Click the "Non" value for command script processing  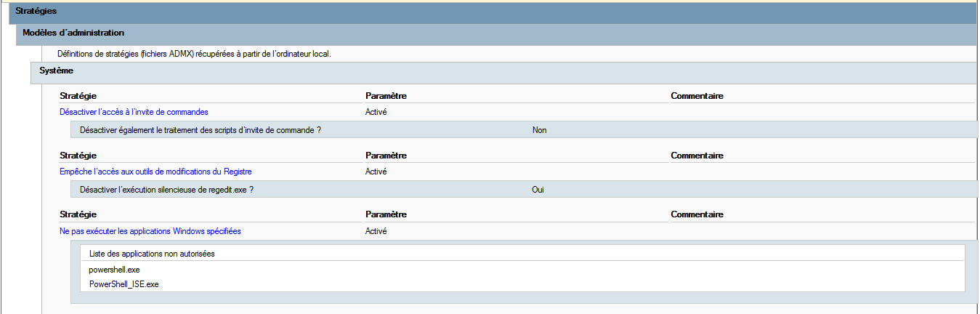click(539, 130)
